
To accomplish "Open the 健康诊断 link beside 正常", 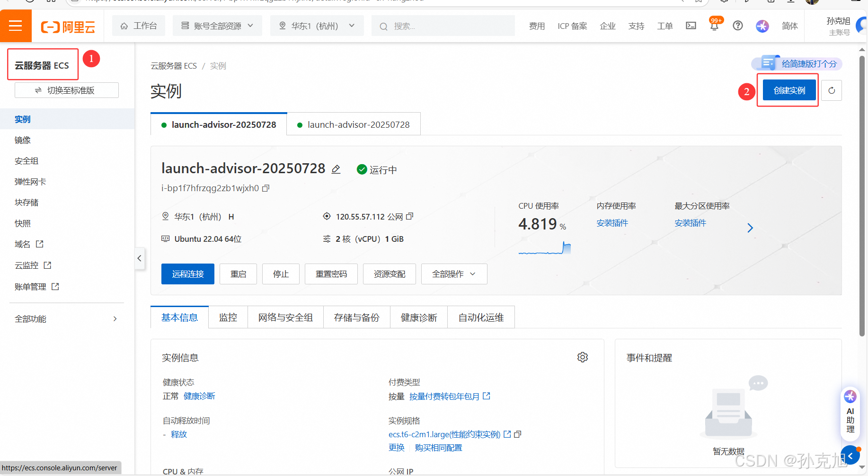I will tap(199, 396).
